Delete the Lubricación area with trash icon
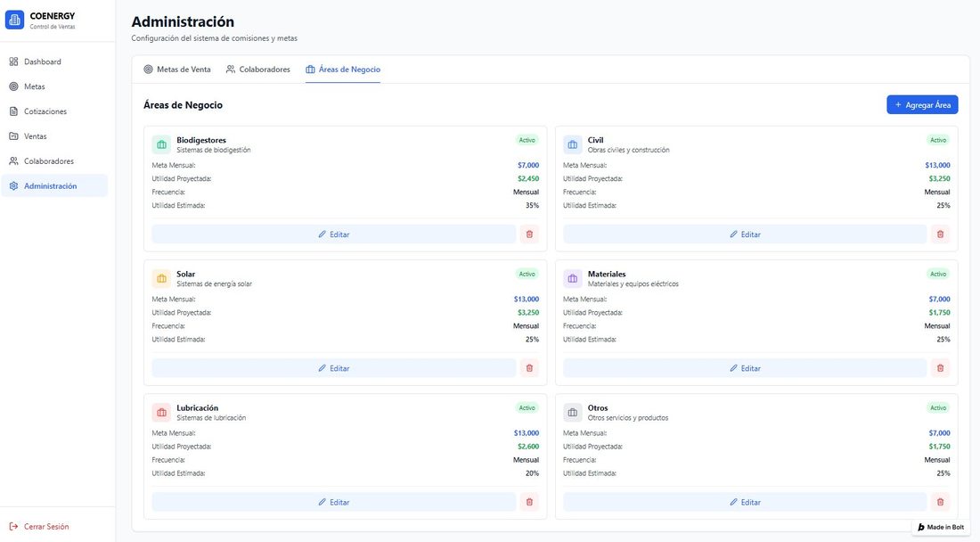Screen dimensions: 980x542 pos(529,502)
